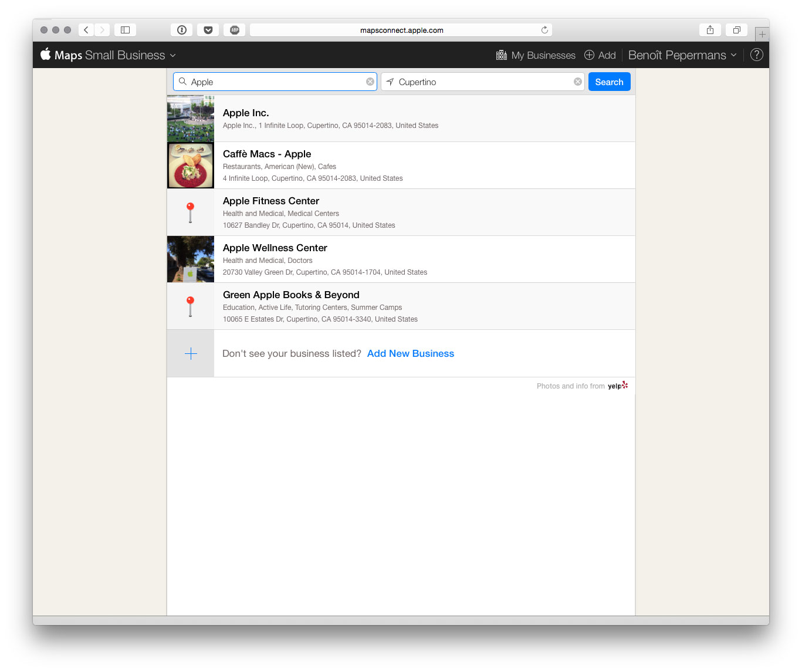Open the Apple Inc. campus thumbnail
The image size is (802, 672).
pos(191,119)
